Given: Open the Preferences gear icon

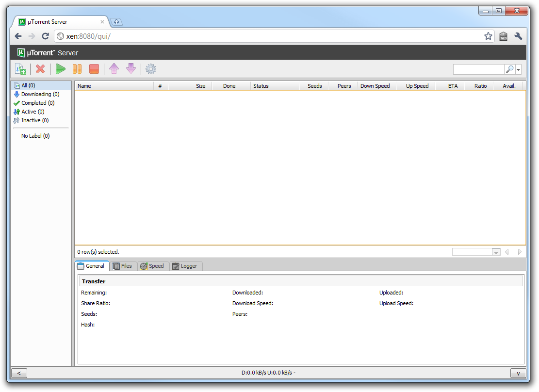Looking at the screenshot, I should 151,69.
